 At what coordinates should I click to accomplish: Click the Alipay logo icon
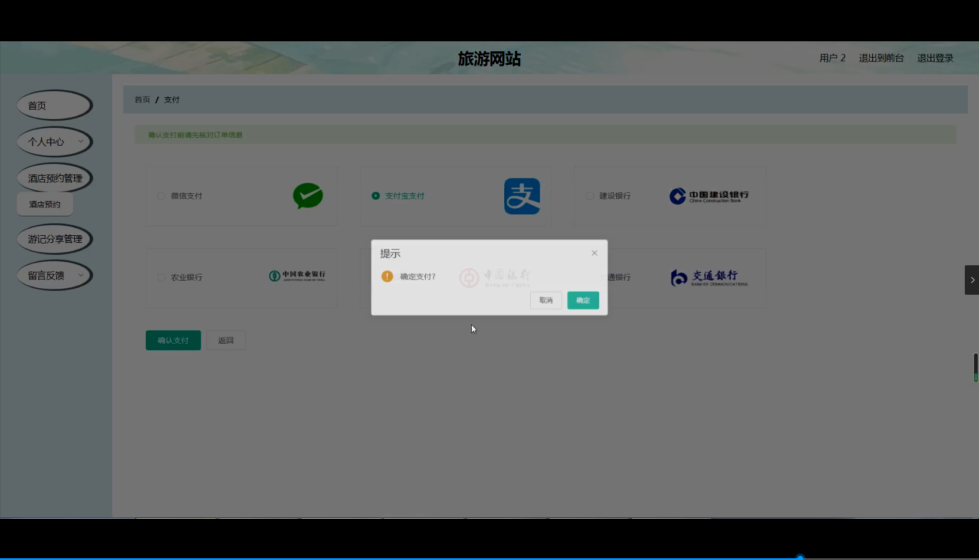coord(522,196)
